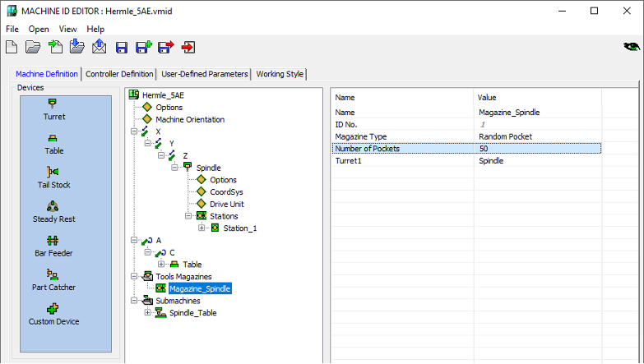This screenshot has width=644, height=364.
Task: Collapse the Spindle tree node
Action: click(174, 168)
